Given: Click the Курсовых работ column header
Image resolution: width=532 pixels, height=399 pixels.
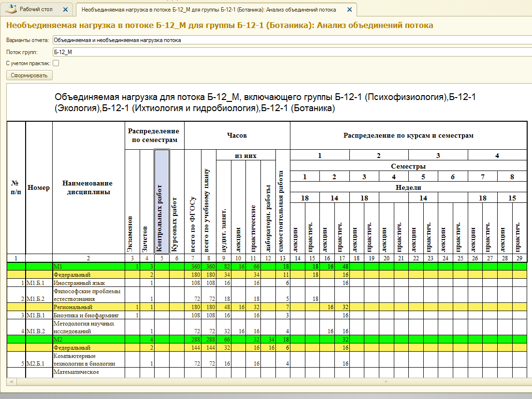Looking at the screenshot, I should [177, 201].
